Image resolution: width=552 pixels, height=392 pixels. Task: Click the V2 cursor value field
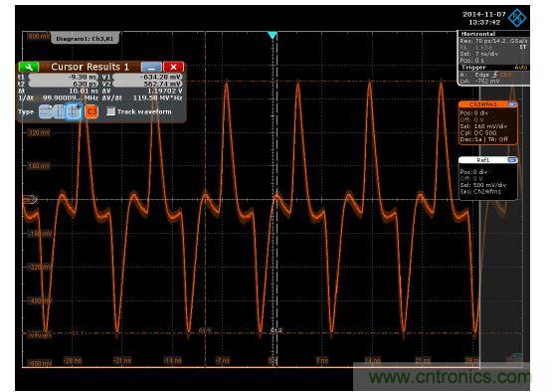147,85
